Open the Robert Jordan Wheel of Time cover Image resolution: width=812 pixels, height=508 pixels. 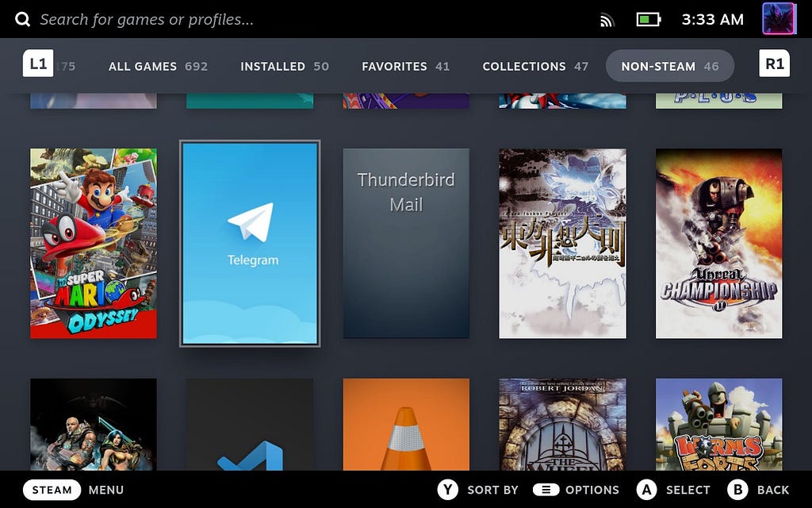point(562,425)
